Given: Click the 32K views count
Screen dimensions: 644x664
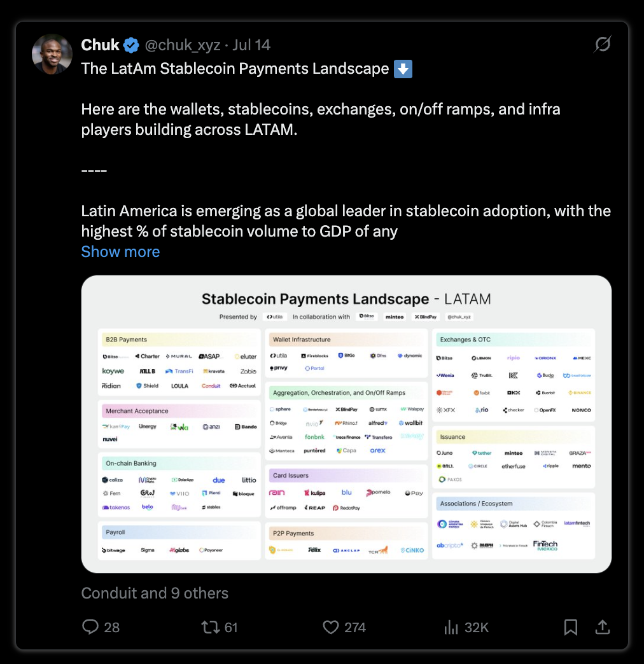Looking at the screenshot, I should [x=477, y=627].
